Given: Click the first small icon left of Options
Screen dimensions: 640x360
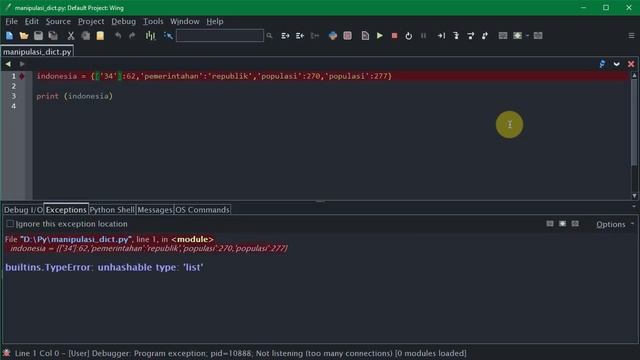Looking at the screenshot, I should (x=550, y=224).
